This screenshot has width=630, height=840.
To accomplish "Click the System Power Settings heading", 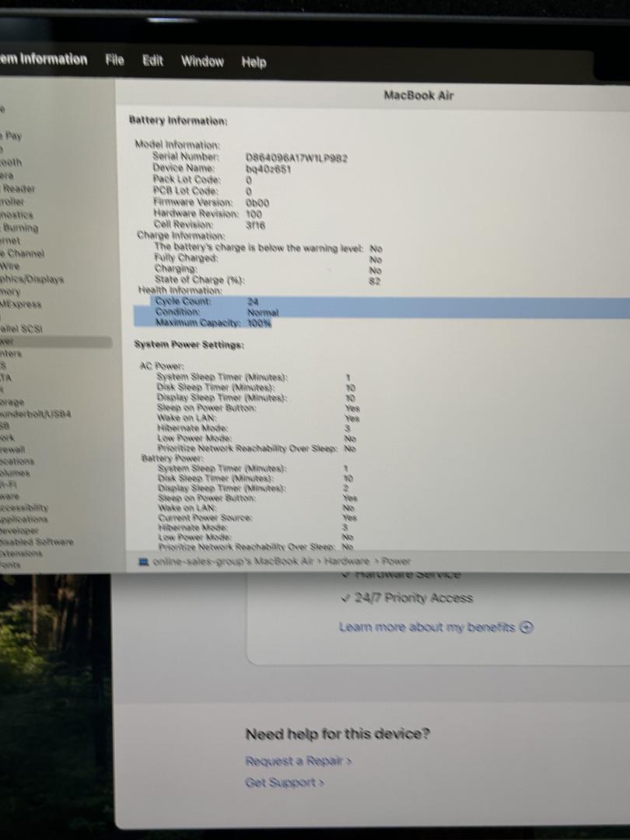I will [x=189, y=345].
